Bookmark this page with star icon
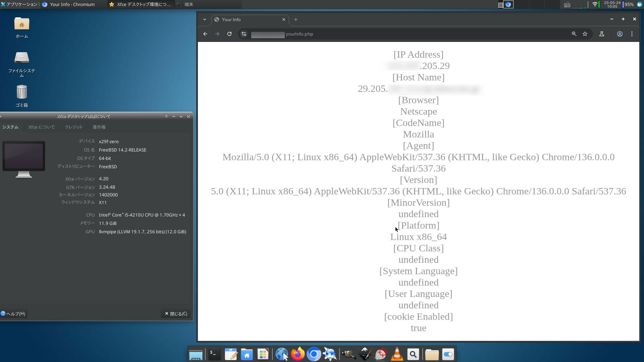The height and width of the screenshot is (362, 644). [585, 34]
